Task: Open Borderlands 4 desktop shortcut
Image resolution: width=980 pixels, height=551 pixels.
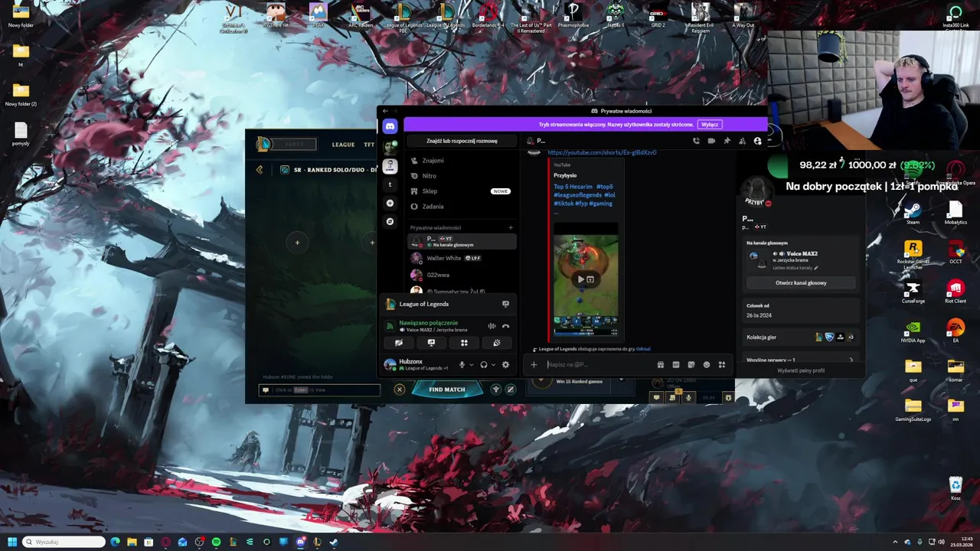Action: tap(488, 15)
